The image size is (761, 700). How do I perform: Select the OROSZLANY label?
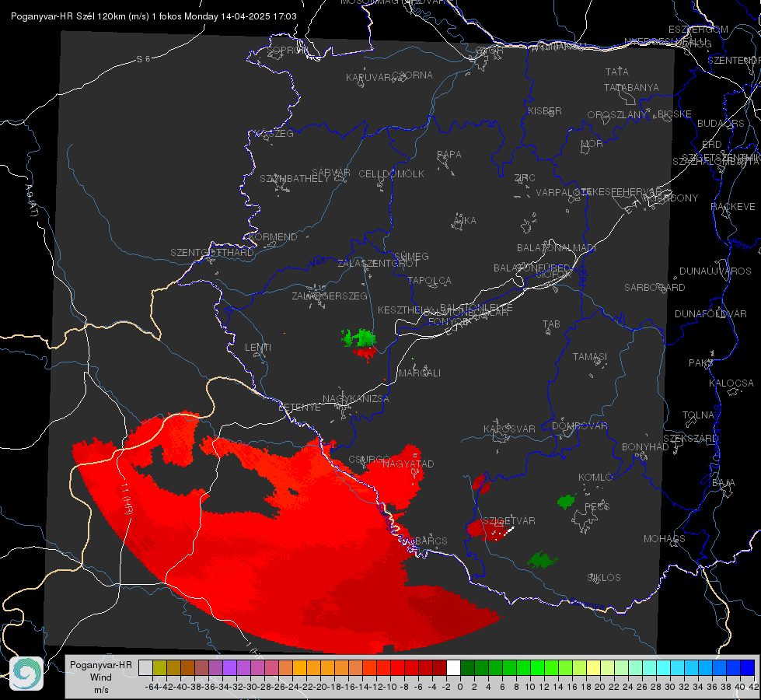[x=617, y=115]
